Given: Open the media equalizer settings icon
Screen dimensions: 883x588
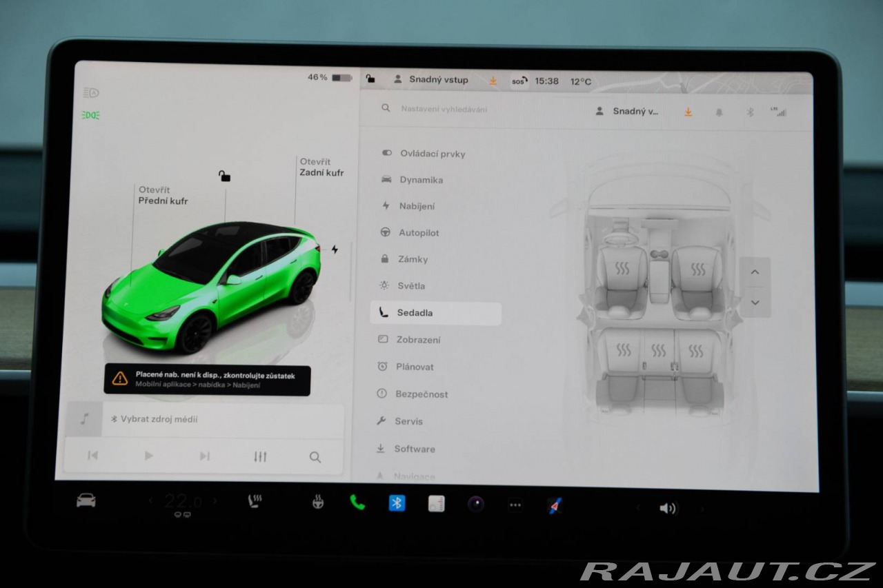Looking at the screenshot, I should (x=260, y=456).
